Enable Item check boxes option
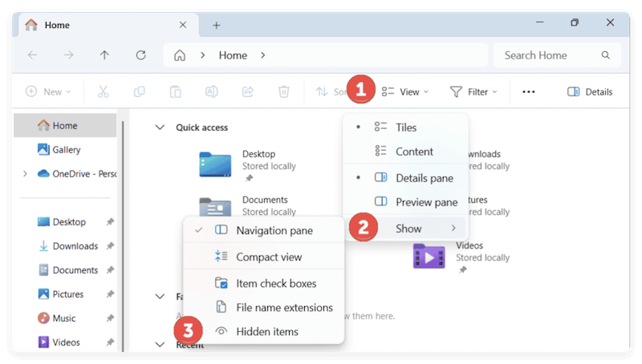 pyautogui.click(x=275, y=283)
